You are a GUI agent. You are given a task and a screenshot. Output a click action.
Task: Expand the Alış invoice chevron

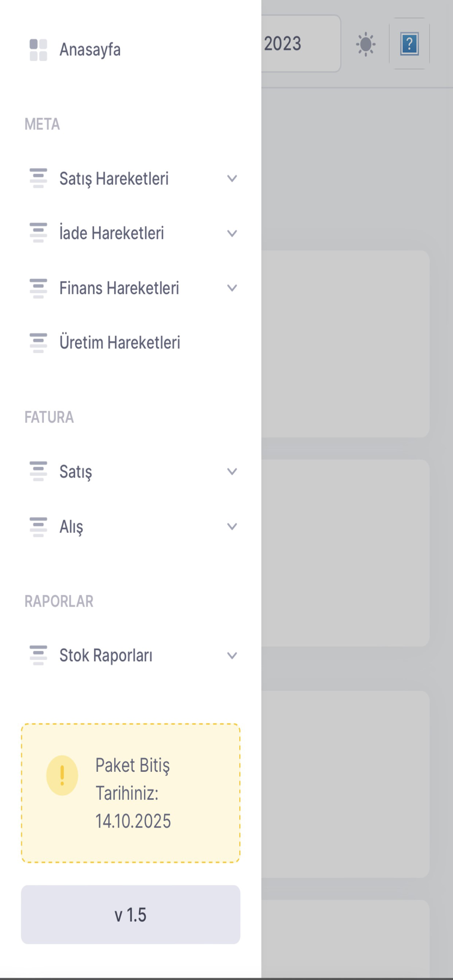[232, 527]
